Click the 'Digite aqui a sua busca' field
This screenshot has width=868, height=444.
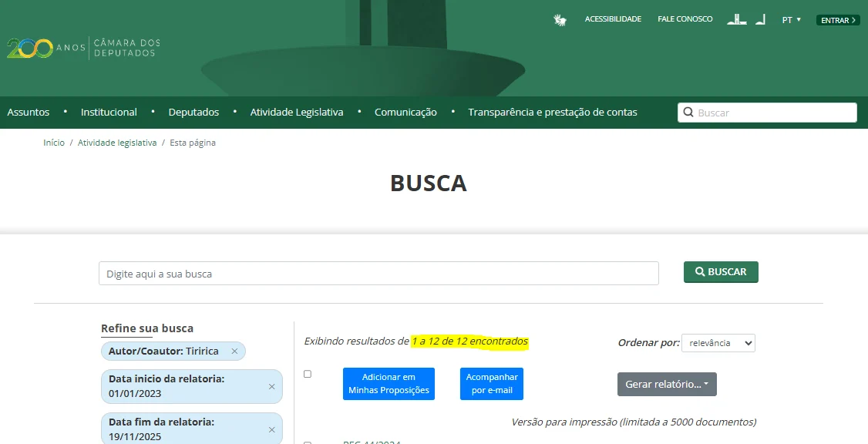coord(378,274)
